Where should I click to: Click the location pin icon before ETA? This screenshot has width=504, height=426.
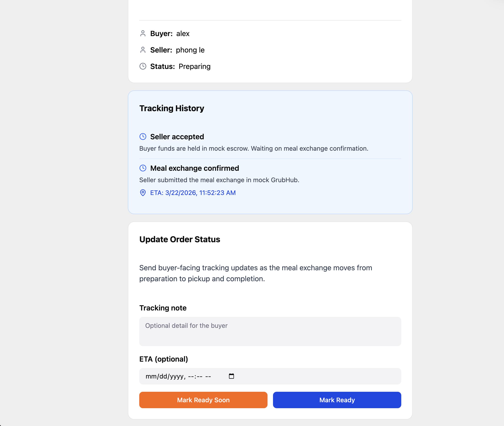click(143, 193)
